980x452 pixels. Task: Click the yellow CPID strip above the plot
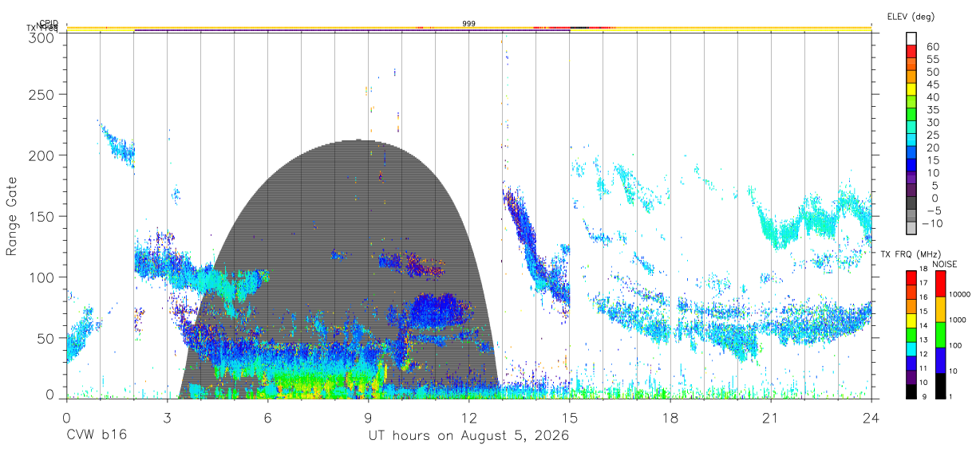pos(469,28)
